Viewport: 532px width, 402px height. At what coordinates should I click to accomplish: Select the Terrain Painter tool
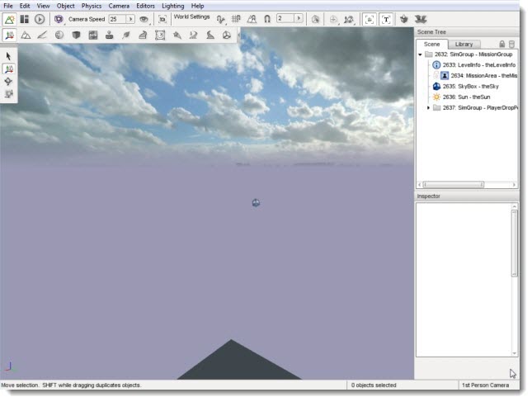tap(42, 35)
